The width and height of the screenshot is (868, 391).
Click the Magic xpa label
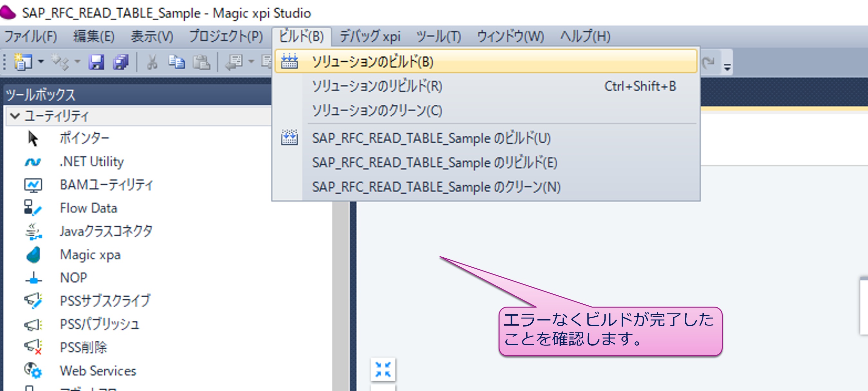[90, 255]
